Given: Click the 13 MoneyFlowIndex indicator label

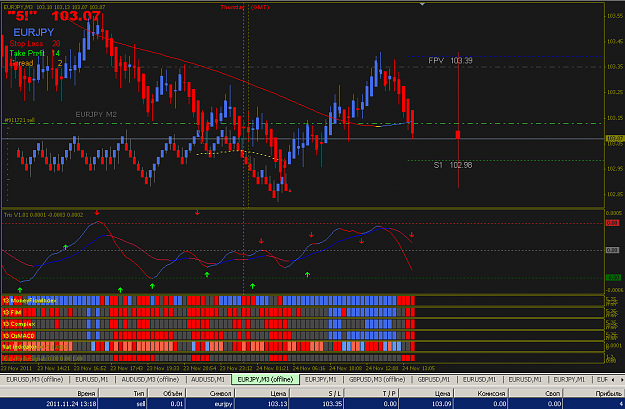Looking at the screenshot, I should click(29, 301).
